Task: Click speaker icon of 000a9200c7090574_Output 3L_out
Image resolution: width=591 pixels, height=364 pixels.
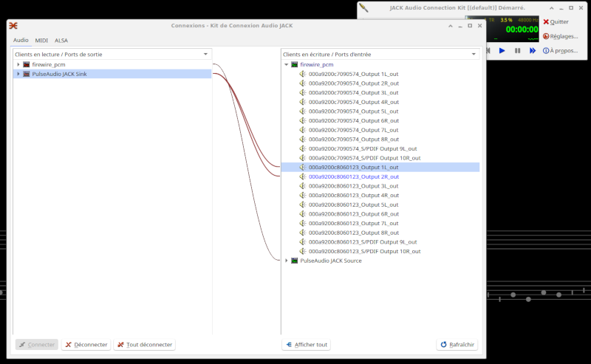Action: click(303, 92)
